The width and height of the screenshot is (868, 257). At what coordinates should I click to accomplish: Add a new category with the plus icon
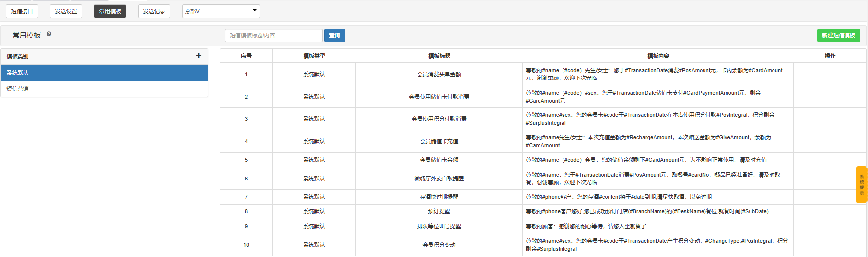[198, 56]
